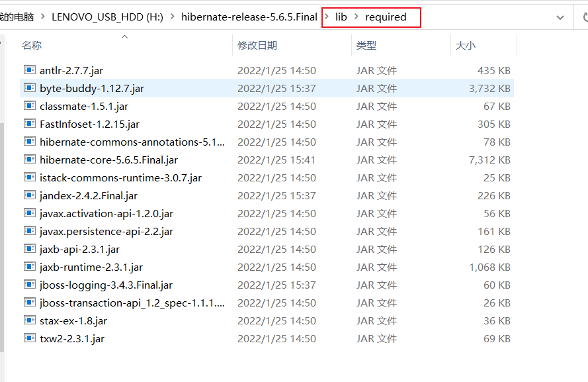
Task: Click the txw2-2.3.1.jar file icon
Action: [30, 338]
